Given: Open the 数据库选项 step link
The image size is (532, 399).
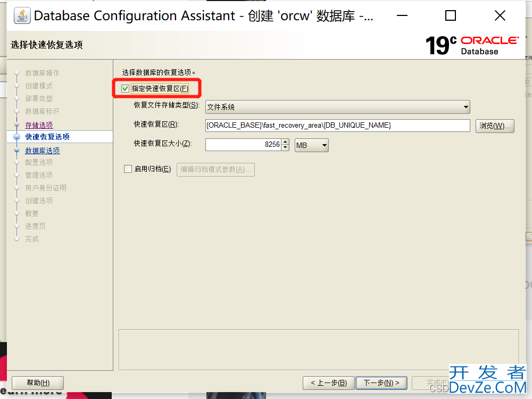Looking at the screenshot, I should coord(43,151).
